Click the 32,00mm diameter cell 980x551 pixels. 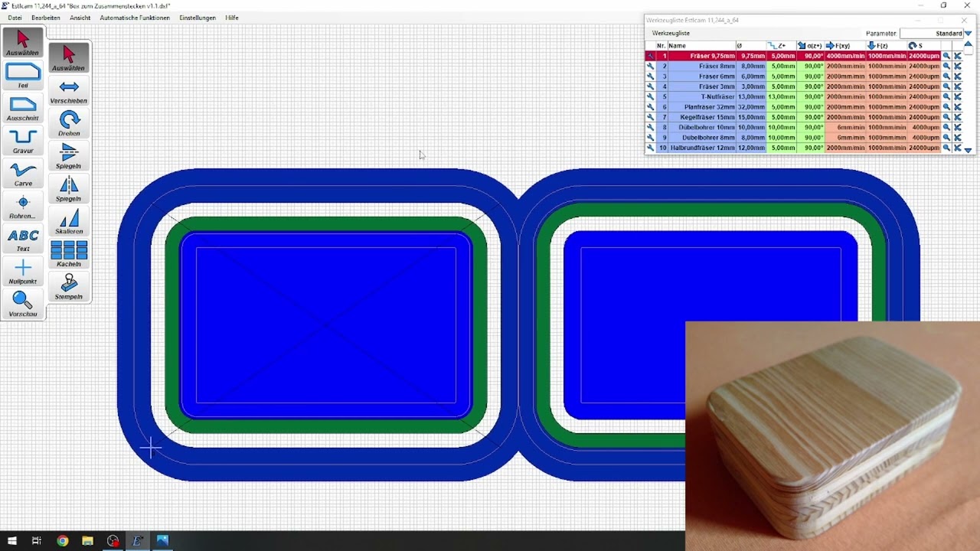click(x=751, y=107)
